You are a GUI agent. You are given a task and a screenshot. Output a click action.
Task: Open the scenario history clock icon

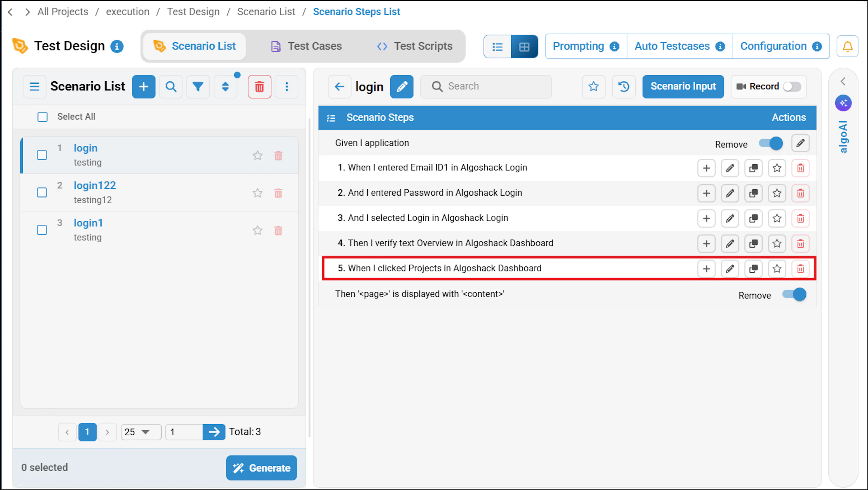coord(624,87)
